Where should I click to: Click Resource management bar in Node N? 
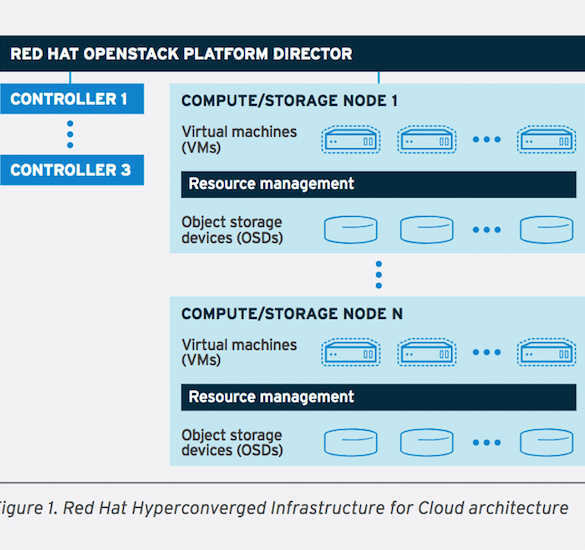coord(379,397)
